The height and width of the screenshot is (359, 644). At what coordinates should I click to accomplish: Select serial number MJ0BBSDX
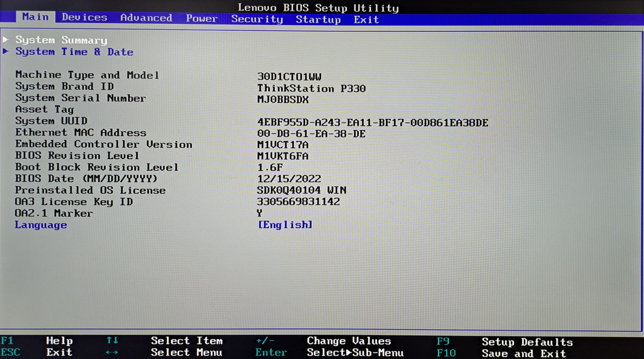click(x=283, y=99)
